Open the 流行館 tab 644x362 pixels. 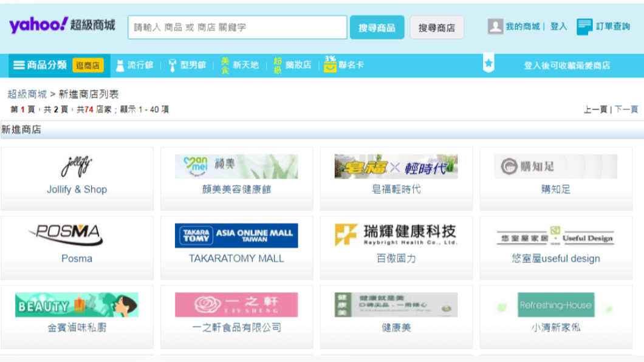coord(140,65)
